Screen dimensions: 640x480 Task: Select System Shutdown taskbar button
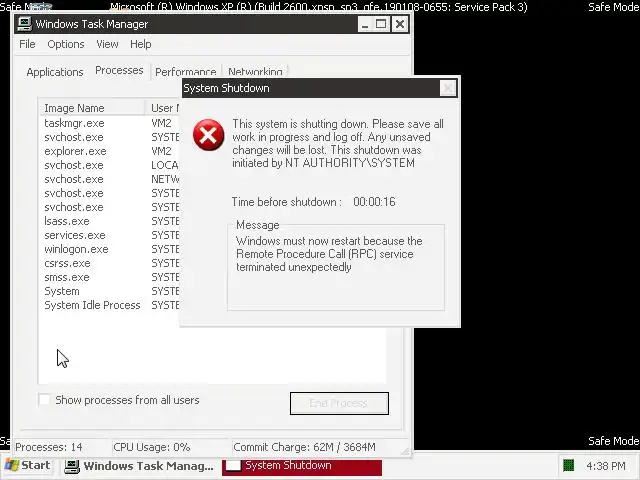(302, 466)
